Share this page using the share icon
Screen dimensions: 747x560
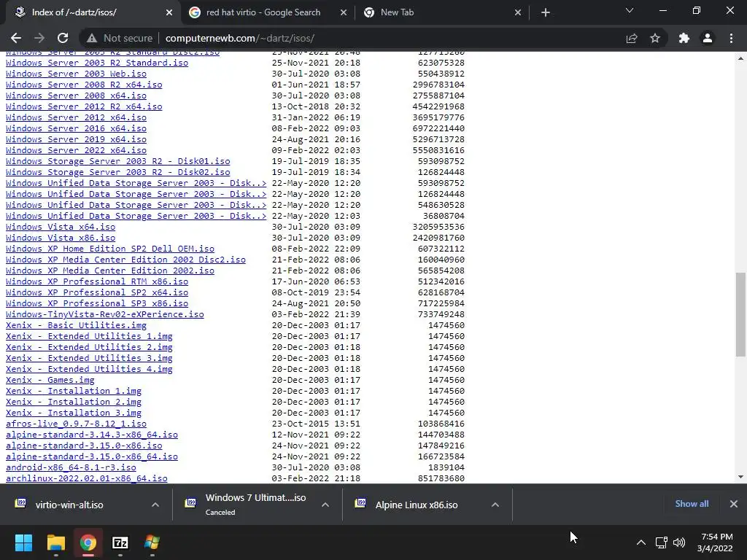[632, 38]
